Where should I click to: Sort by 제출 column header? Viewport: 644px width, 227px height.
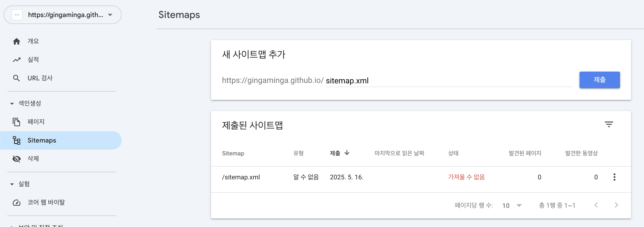pos(335,153)
